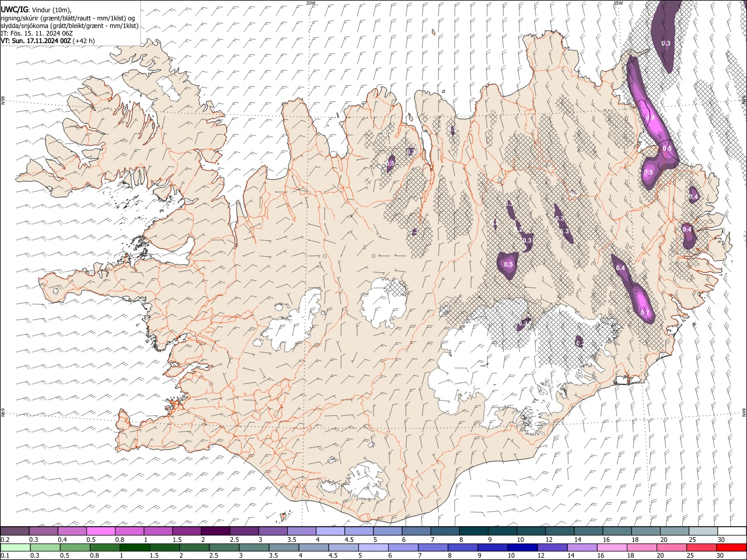Click the 'slydda/snjókoma' description line
Image resolution: width=747 pixels, height=560 pixels.
69,26
